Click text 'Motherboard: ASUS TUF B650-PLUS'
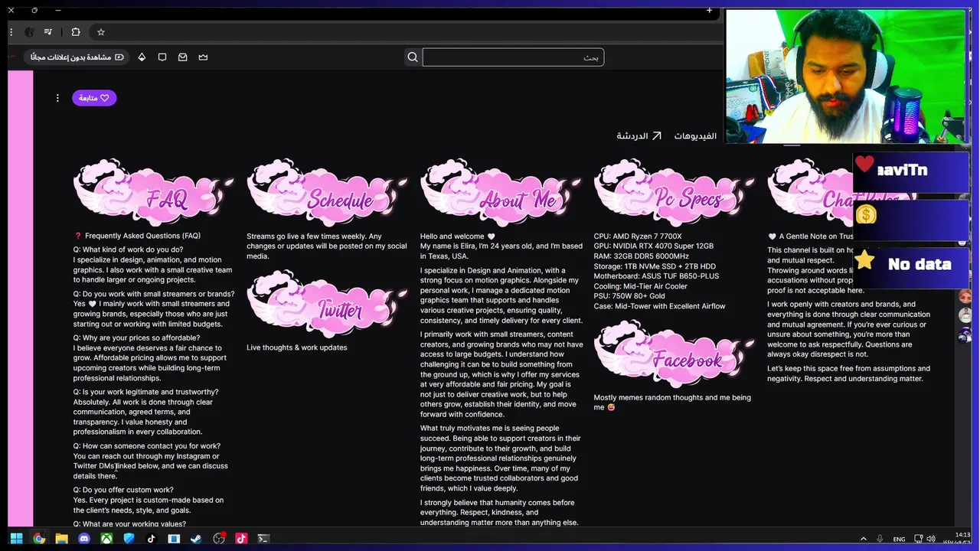Screen dimensions: 980x551 click(656, 275)
